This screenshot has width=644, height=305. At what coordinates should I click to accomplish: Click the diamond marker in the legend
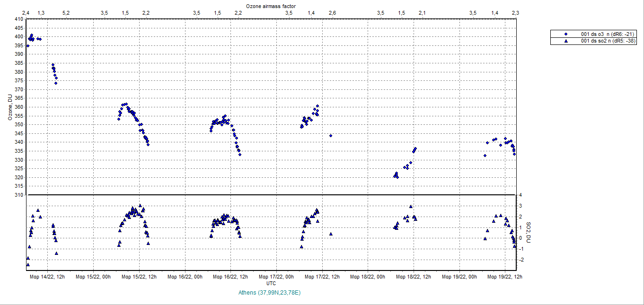(566, 34)
